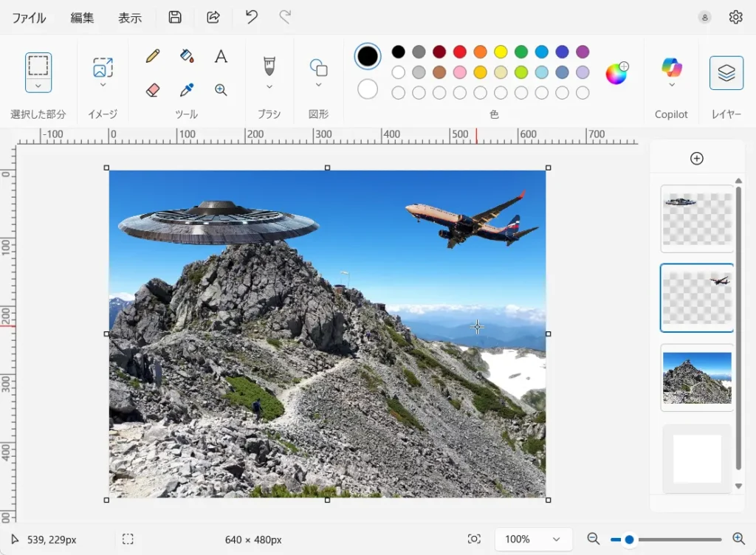756x555 pixels.
Task: Open the edit colors wheel
Action: 616,73
